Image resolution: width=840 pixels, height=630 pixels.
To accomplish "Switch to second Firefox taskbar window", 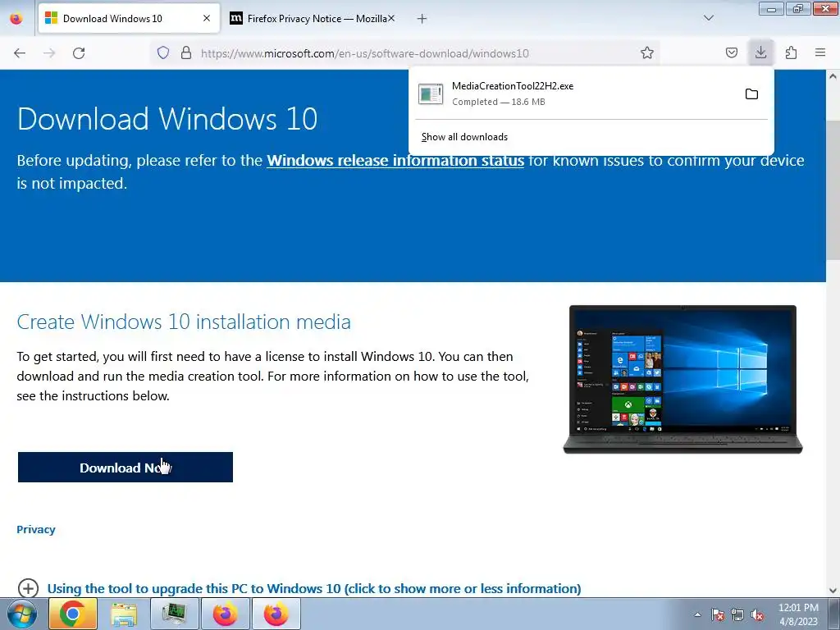I will pos(276,614).
